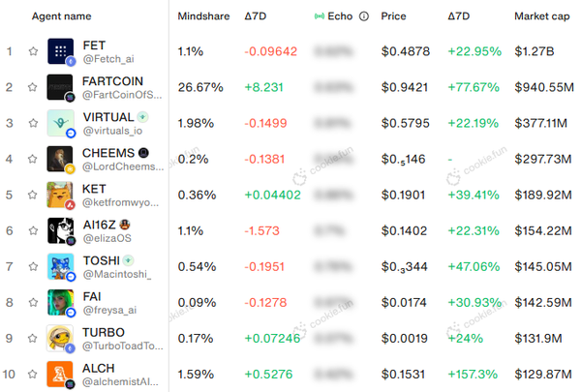Screen dimensions: 581x392
Task: Click the FET agent avatar
Action: (x=61, y=51)
